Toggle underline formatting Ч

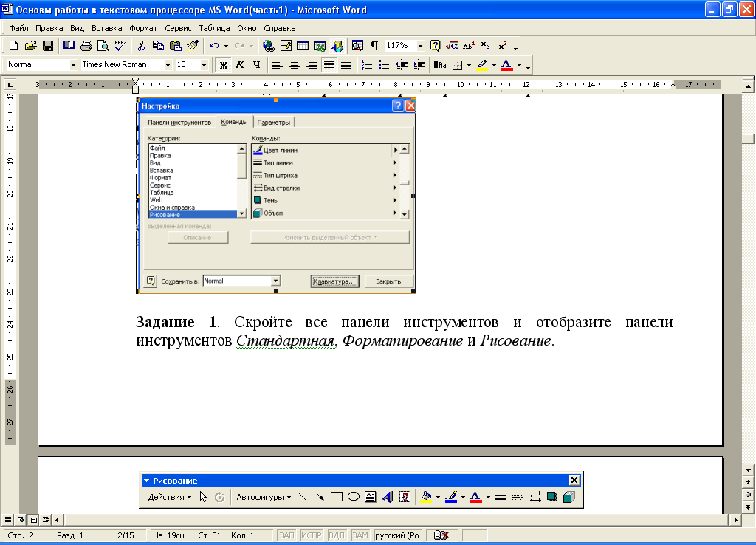point(256,65)
